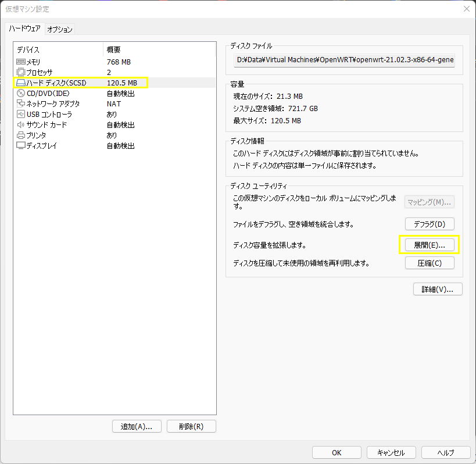Select the ハード ディスク(SCSI) row label
This screenshot has height=464, width=476.
pos(56,83)
